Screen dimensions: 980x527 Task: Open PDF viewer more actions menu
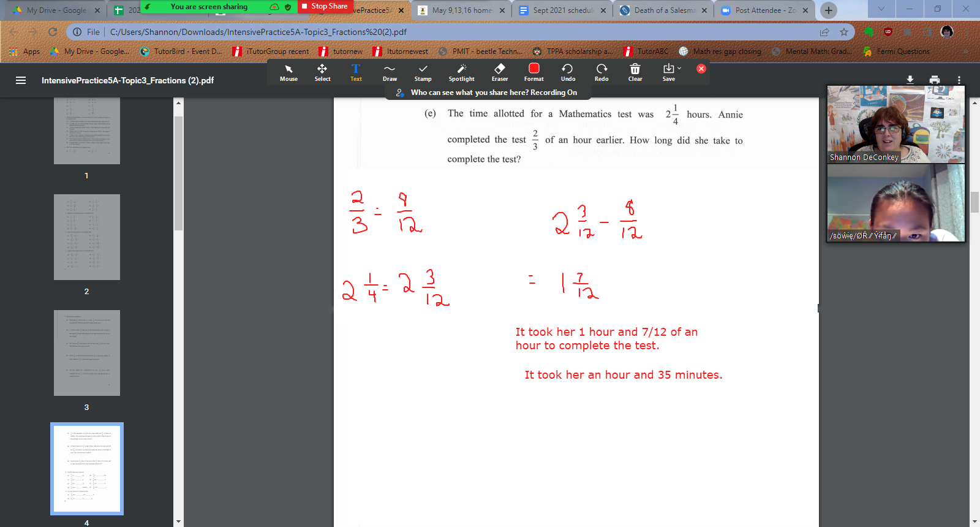point(959,80)
